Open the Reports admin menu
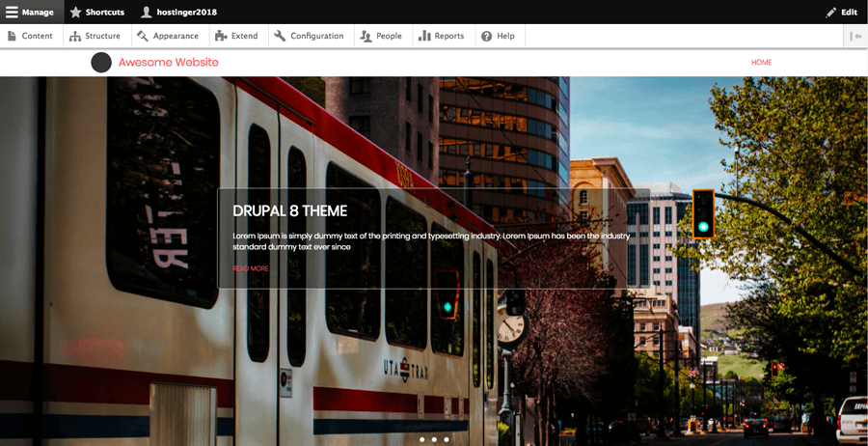 coord(442,36)
